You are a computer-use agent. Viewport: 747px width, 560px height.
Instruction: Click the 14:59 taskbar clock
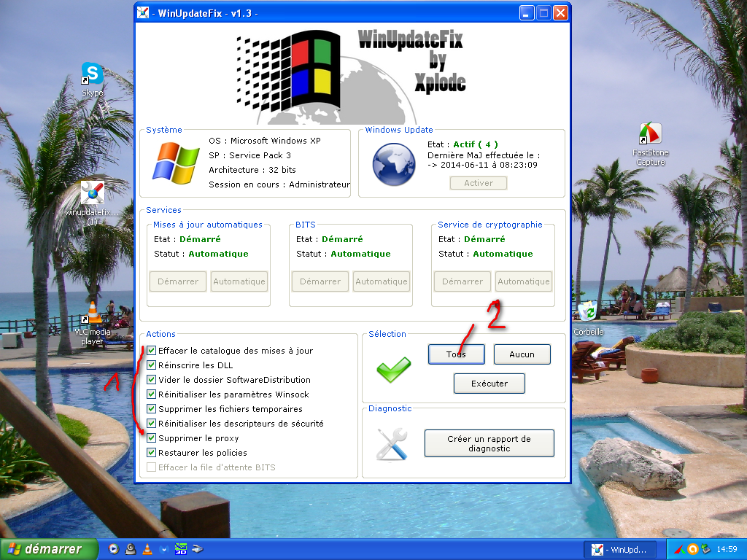[x=727, y=550]
